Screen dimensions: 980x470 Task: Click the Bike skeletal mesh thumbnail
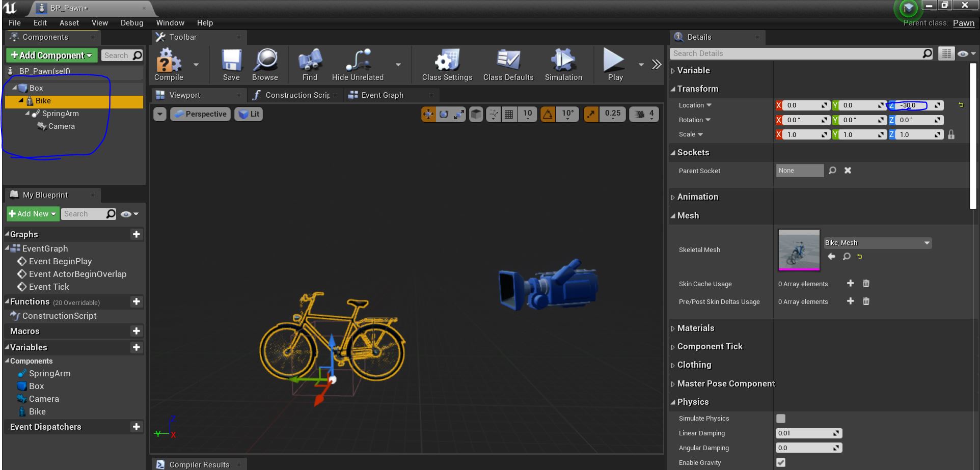[x=799, y=250]
